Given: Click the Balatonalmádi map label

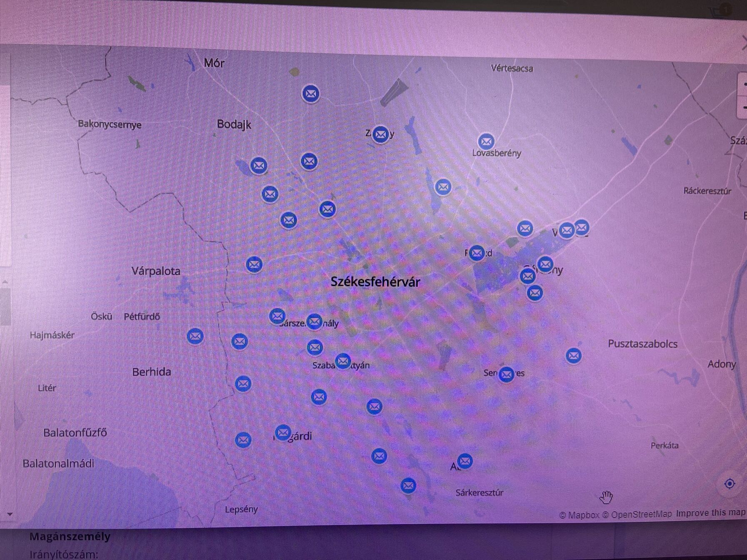Looking at the screenshot, I should click(58, 464).
